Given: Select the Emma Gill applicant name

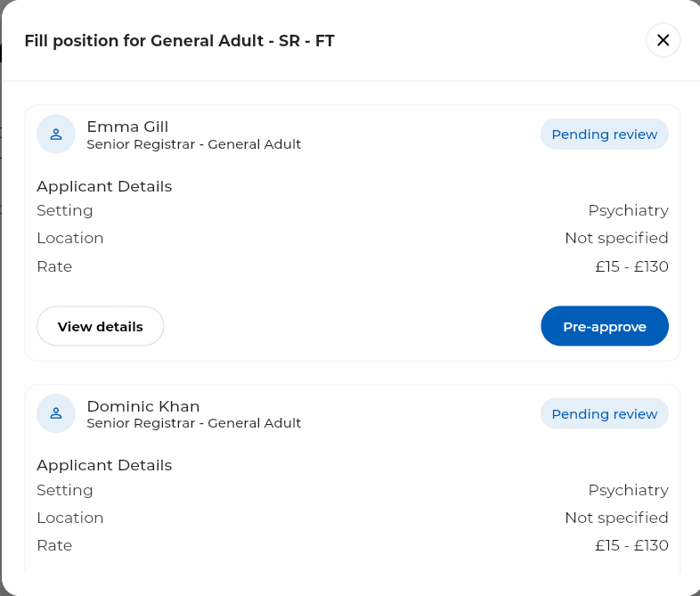Looking at the screenshot, I should (x=127, y=127).
